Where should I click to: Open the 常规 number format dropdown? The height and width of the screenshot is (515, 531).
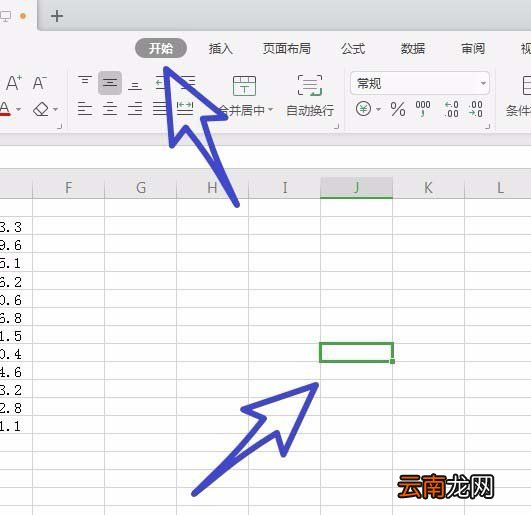click(x=420, y=83)
